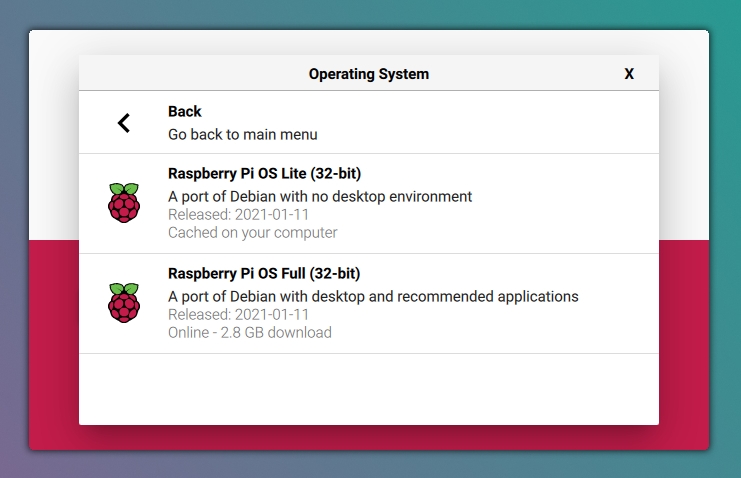Screen dimensions: 741x478
Task: Click "Go back to main menu" text
Action: 242,134
